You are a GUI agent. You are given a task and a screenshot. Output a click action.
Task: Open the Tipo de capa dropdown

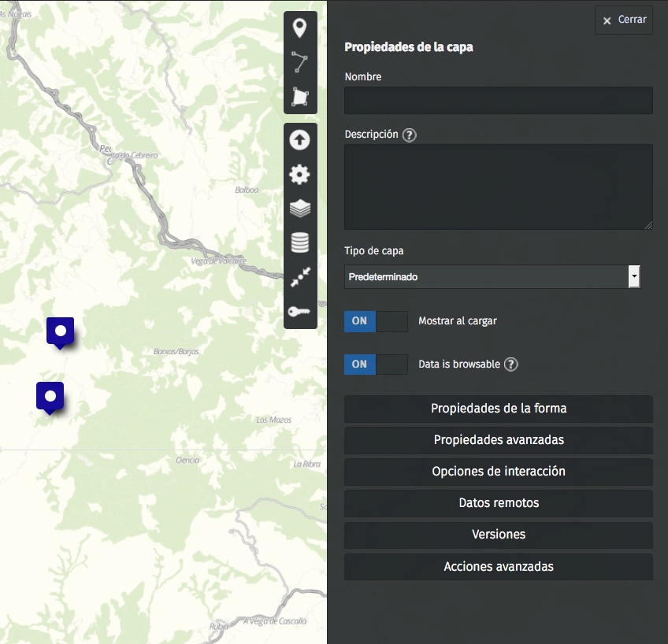tap(492, 277)
